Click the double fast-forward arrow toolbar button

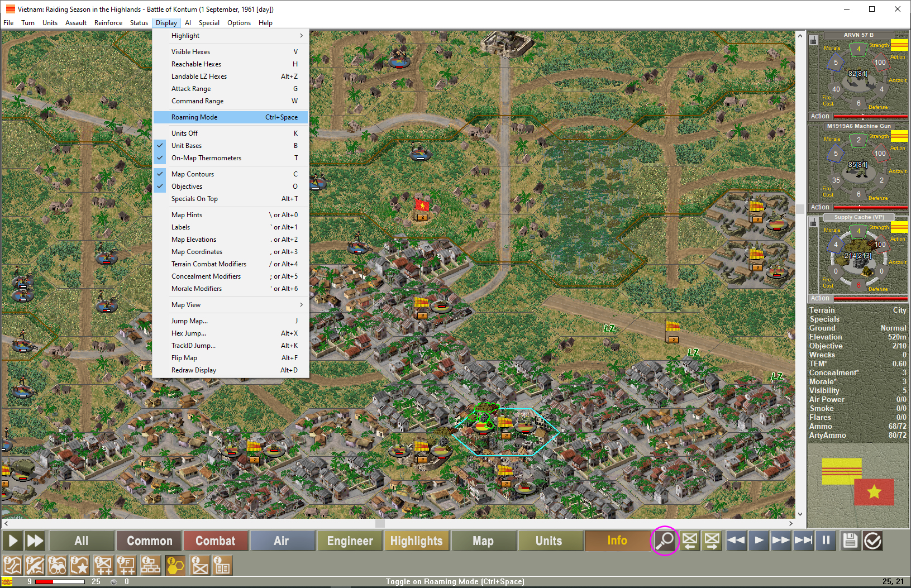pos(35,541)
